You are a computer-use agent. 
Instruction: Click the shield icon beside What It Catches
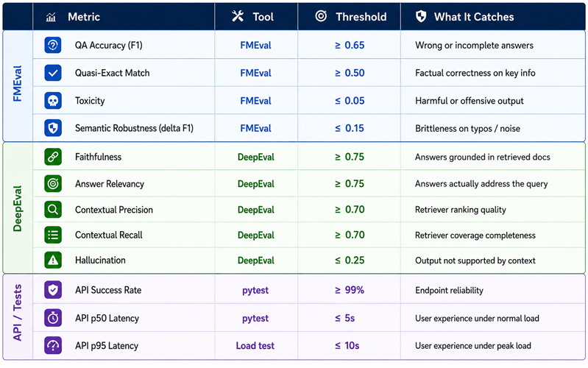coord(421,16)
